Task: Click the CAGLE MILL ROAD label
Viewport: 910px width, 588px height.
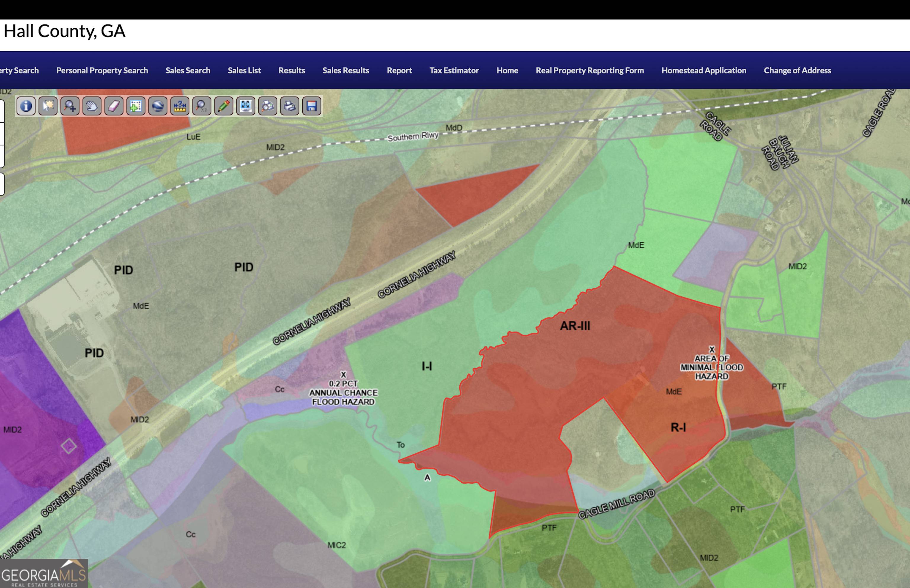Action: point(616,505)
